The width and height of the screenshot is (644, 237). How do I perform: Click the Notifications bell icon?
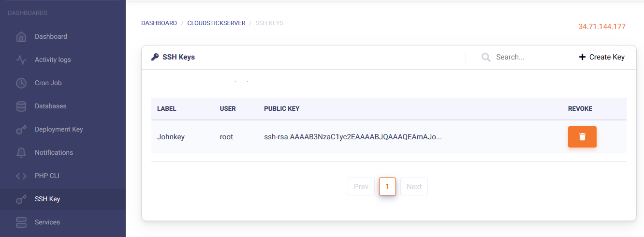pyautogui.click(x=21, y=153)
